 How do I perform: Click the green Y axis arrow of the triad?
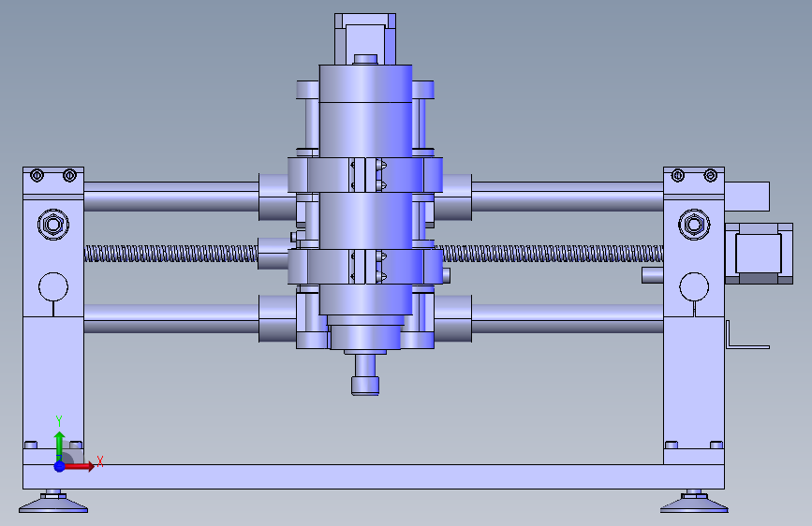[x=59, y=445]
